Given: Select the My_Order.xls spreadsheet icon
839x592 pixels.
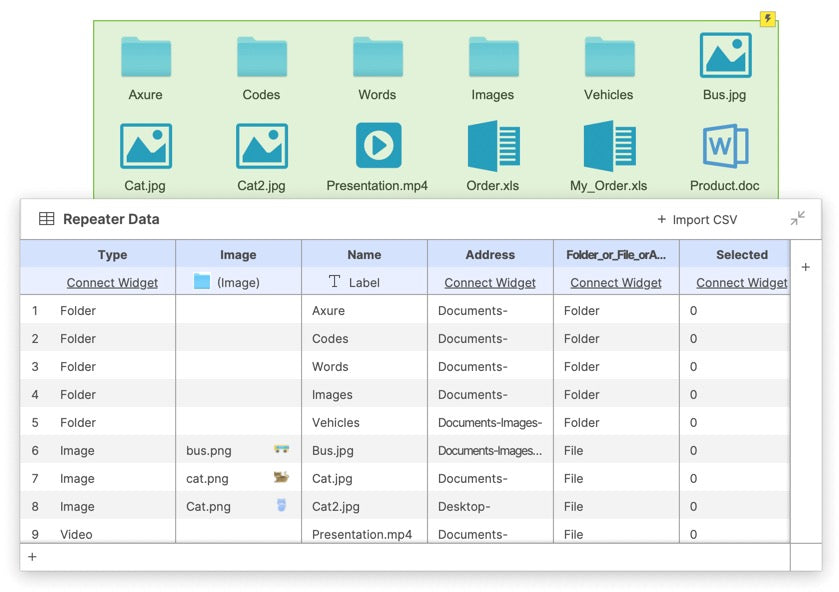Looking at the screenshot, I should pos(609,146).
